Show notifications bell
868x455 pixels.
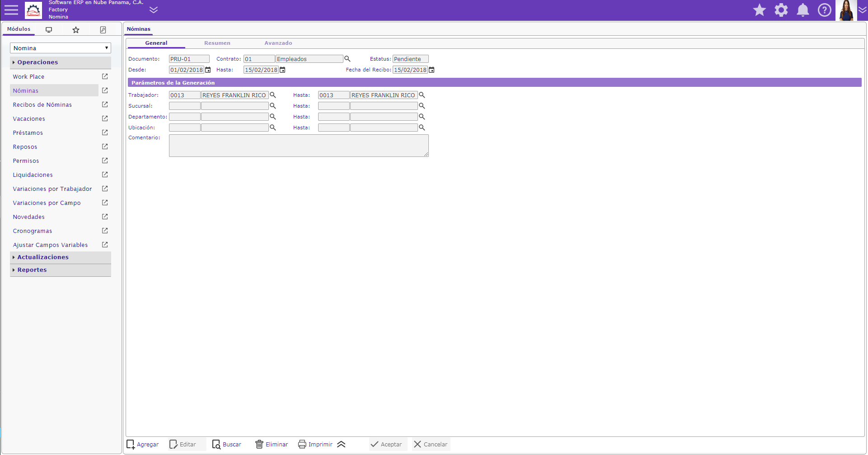(802, 10)
